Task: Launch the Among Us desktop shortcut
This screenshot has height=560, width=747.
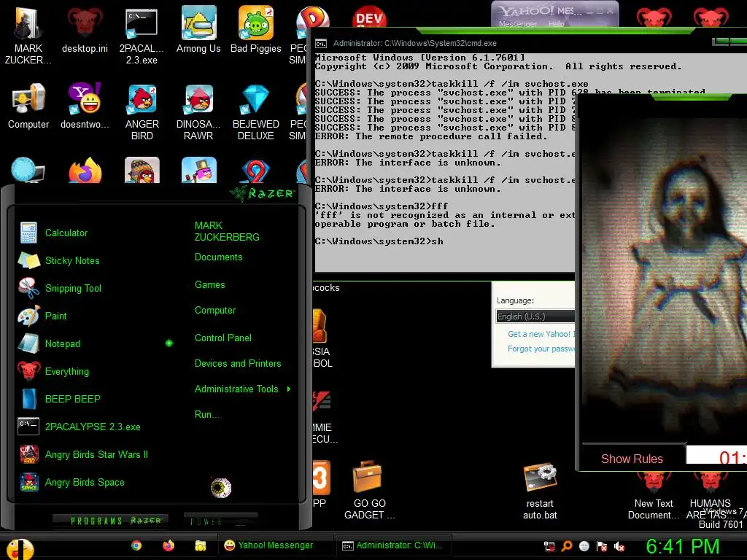Action: 198,31
